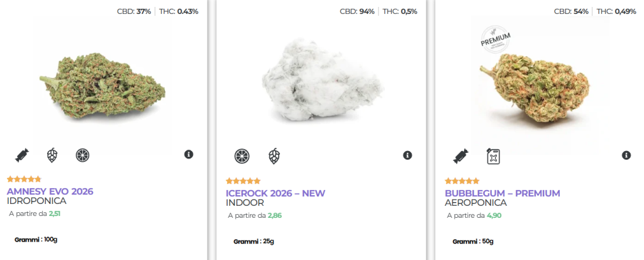Open info icon on Icerock card
Viewport: 644px width, 260px height.
(x=408, y=155)
